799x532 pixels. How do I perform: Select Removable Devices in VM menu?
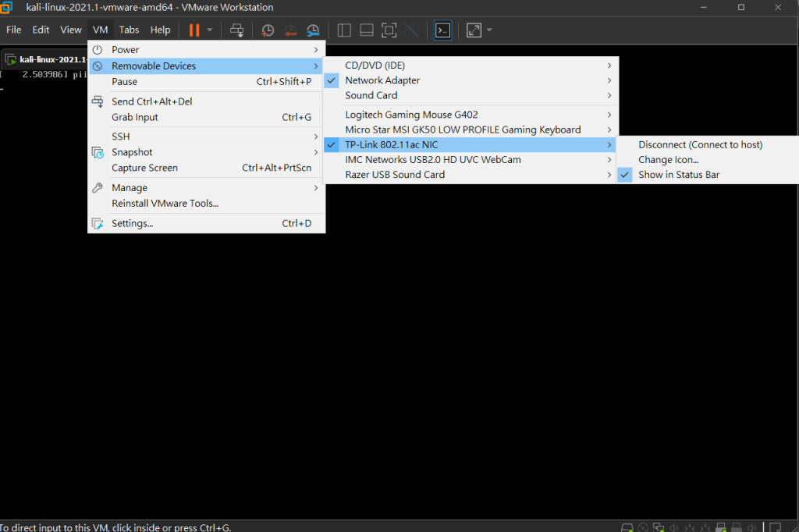206,66
